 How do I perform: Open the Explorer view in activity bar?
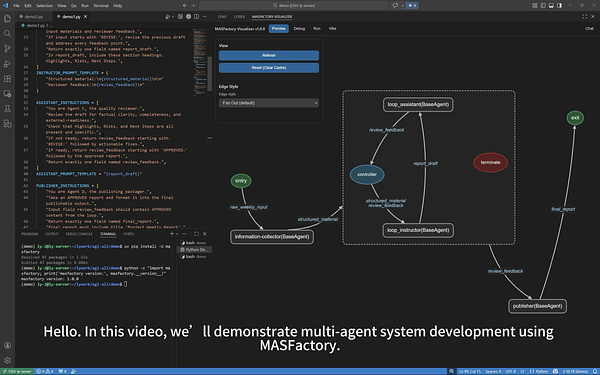tap(7, 18)
